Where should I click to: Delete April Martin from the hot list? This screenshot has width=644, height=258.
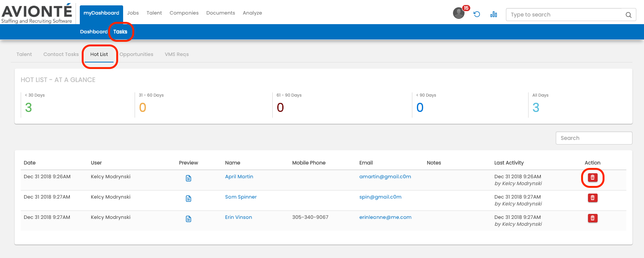click(593, 177)
